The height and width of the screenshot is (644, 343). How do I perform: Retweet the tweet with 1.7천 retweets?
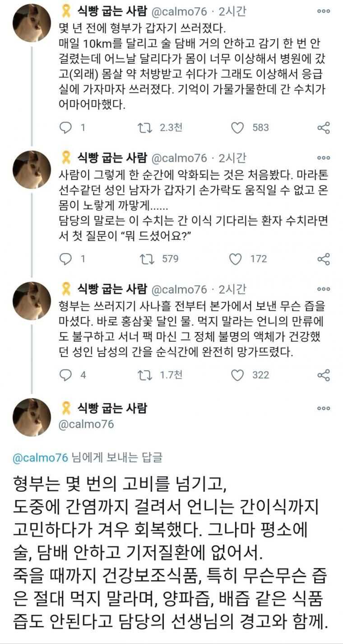click(144, 375)
